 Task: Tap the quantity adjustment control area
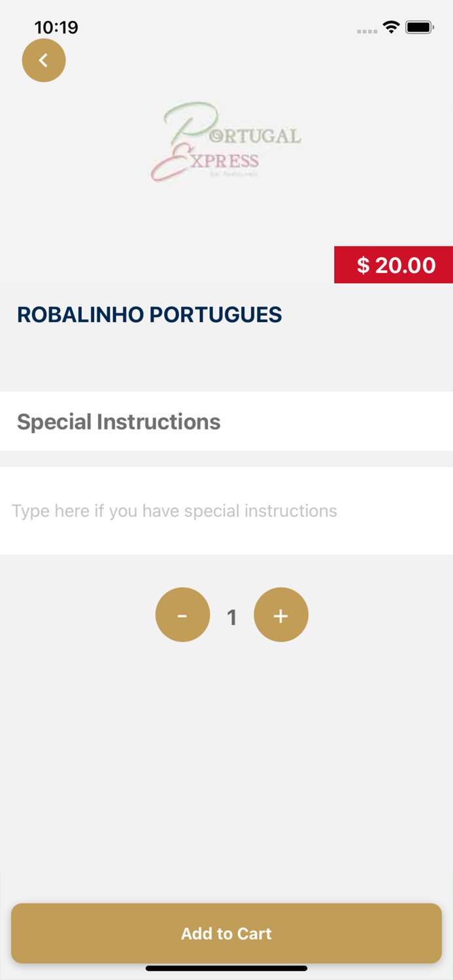pyautogui.click(x=231, y=614)
